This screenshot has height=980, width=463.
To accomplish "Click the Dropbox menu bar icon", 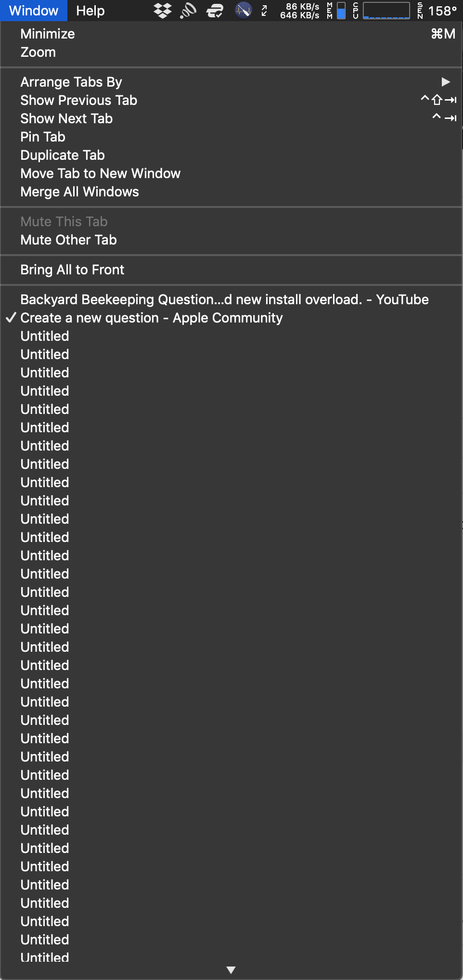I will [163, 11].
